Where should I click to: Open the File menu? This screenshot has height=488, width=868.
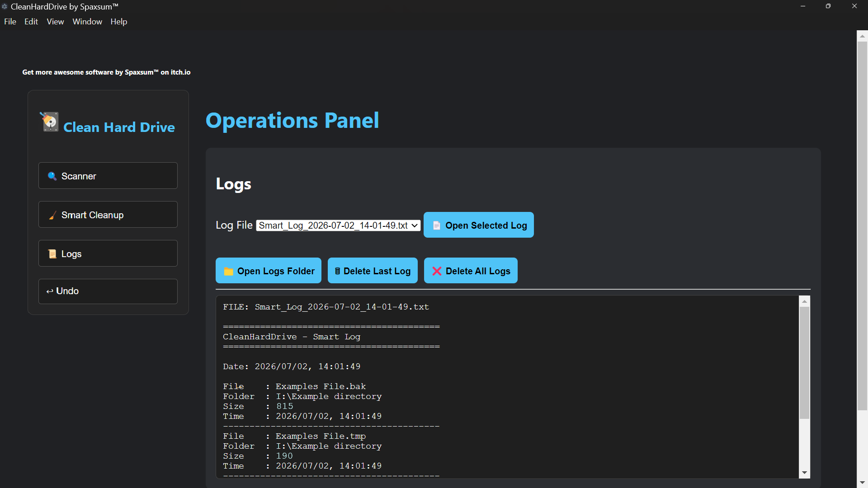(x=10, y=22)
